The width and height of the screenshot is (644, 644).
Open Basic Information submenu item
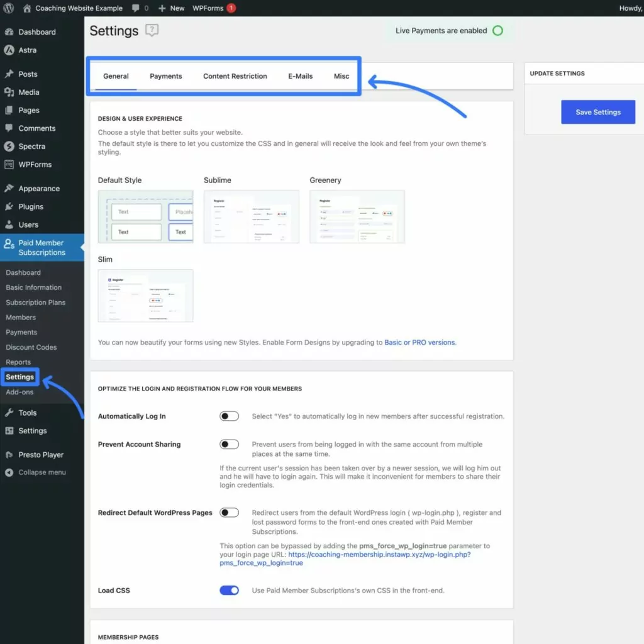click(x=34, y=287)
